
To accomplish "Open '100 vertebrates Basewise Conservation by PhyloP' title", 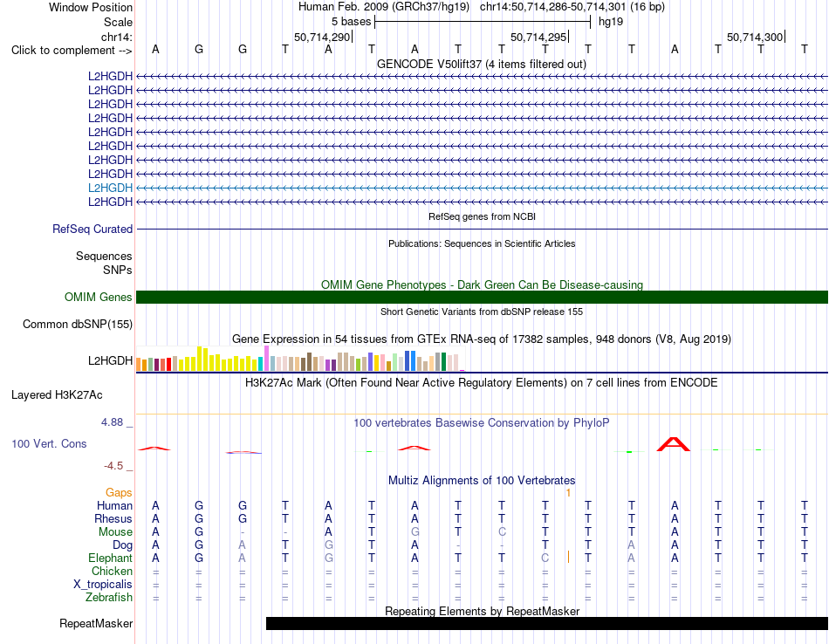I will 482,423.
